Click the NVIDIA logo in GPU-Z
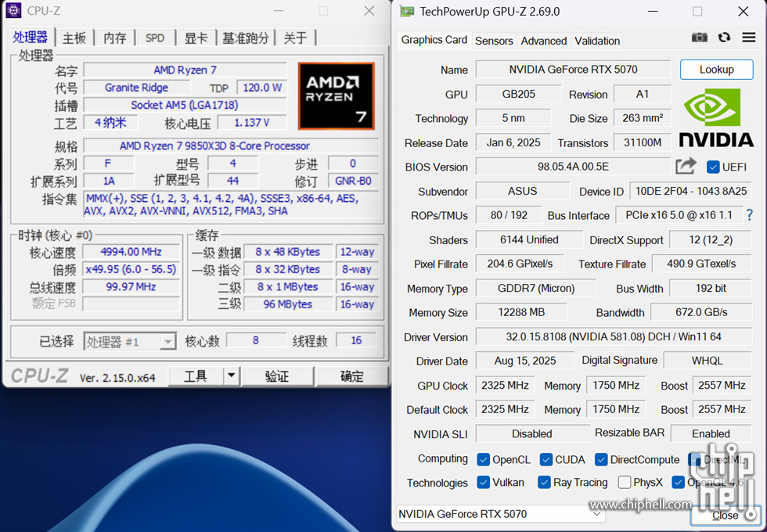 [x=716, y=117]
